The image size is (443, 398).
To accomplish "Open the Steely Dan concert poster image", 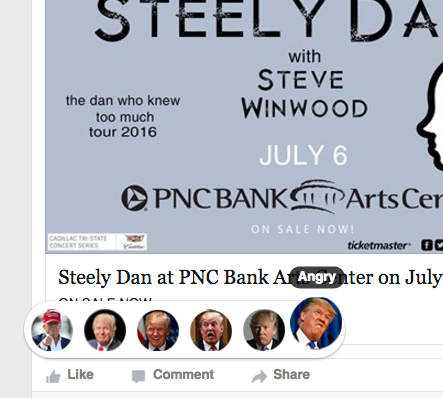I will 244,127.
